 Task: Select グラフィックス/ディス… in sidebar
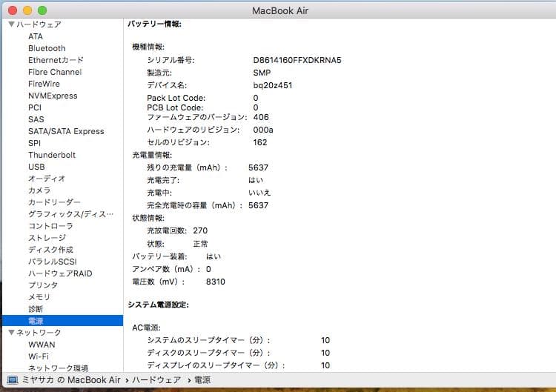[x=71, y=214]
